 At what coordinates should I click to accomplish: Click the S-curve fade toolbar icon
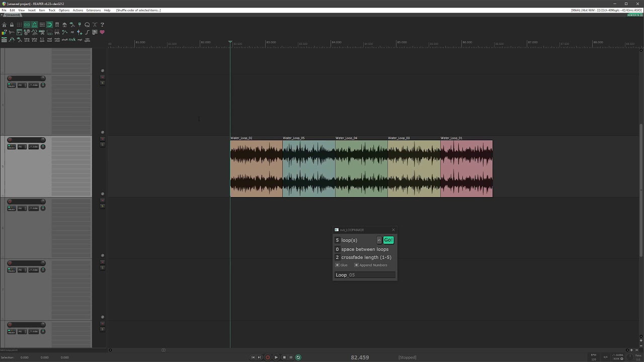[x=87, y=32]
